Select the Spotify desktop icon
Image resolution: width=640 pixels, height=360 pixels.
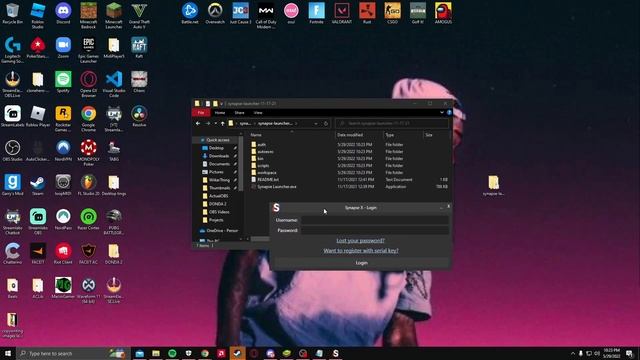click(x=63, y=82)
